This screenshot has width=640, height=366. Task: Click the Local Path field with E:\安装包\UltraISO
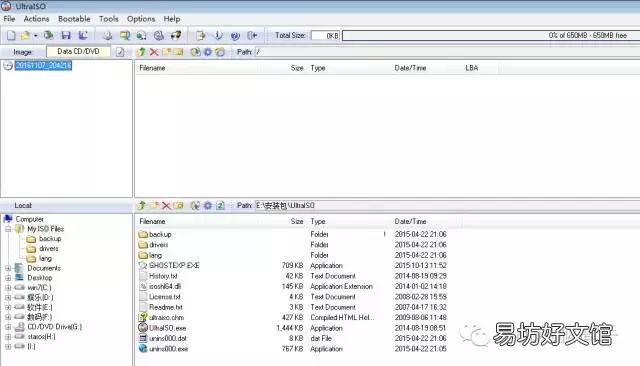click(447, 205)
